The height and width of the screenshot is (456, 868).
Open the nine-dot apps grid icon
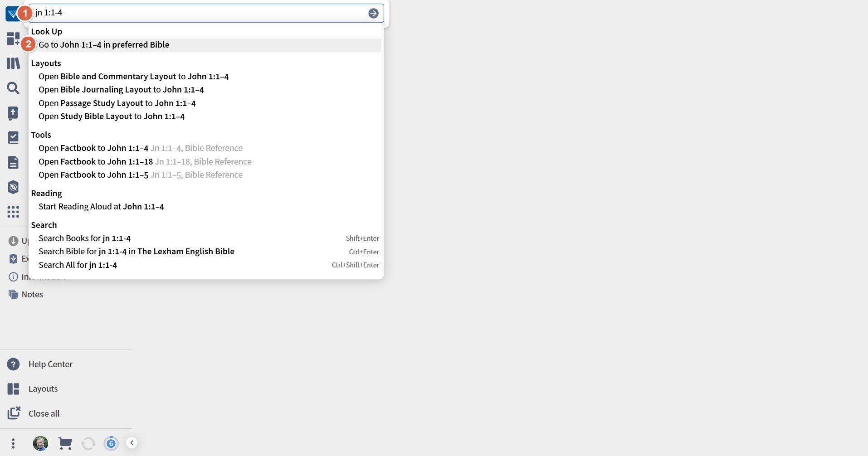tap(13, 212)
